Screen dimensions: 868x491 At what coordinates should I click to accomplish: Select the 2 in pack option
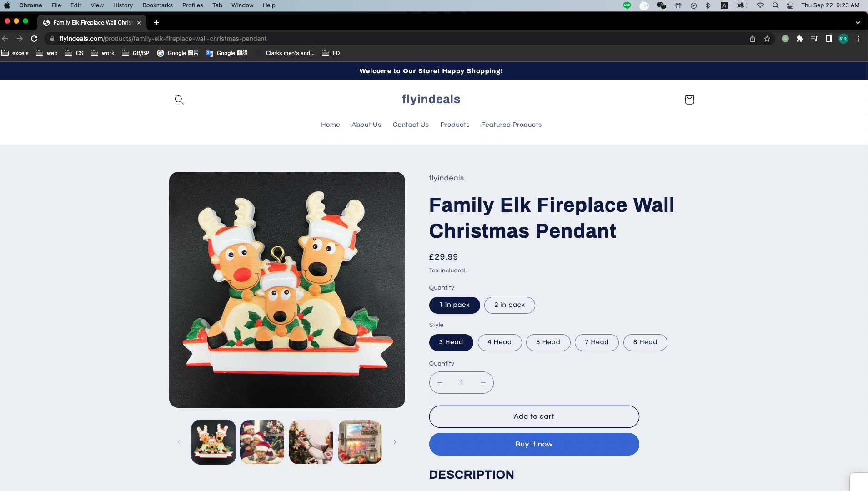509,305
